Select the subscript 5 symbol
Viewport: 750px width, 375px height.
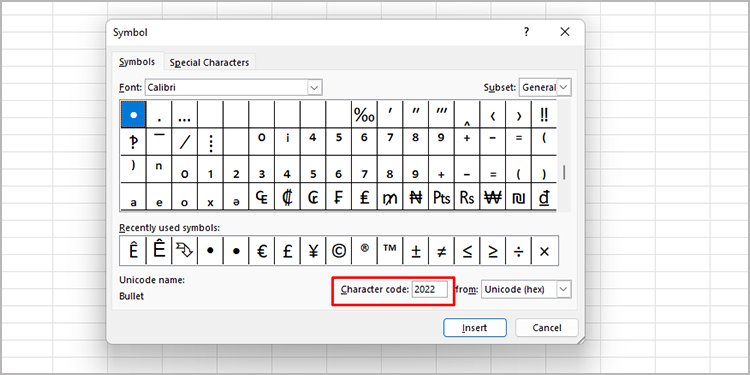pos(313,169)
